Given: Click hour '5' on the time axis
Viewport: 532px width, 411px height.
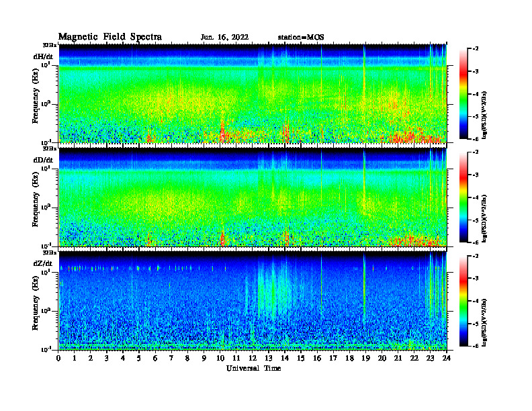Looking at the screenshot, I should tap(139, 358).
